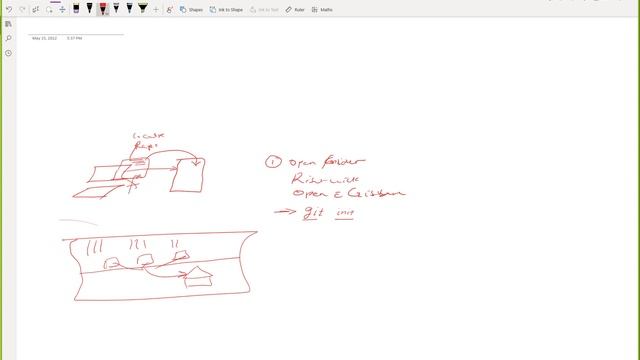640x360 pixels.
Task: Choose the yellow highlighter pen
Action: [143, 8]
